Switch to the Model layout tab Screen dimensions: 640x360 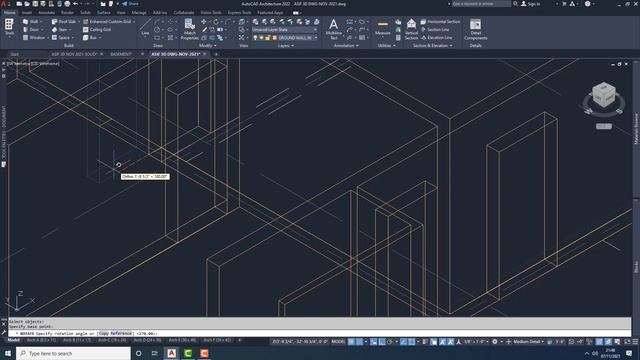point(13,340)
